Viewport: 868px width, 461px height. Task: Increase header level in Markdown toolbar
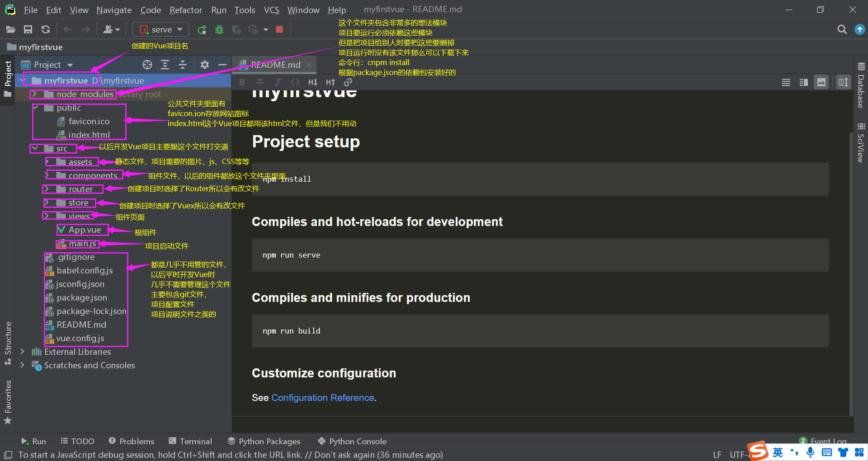coord(330,82)
